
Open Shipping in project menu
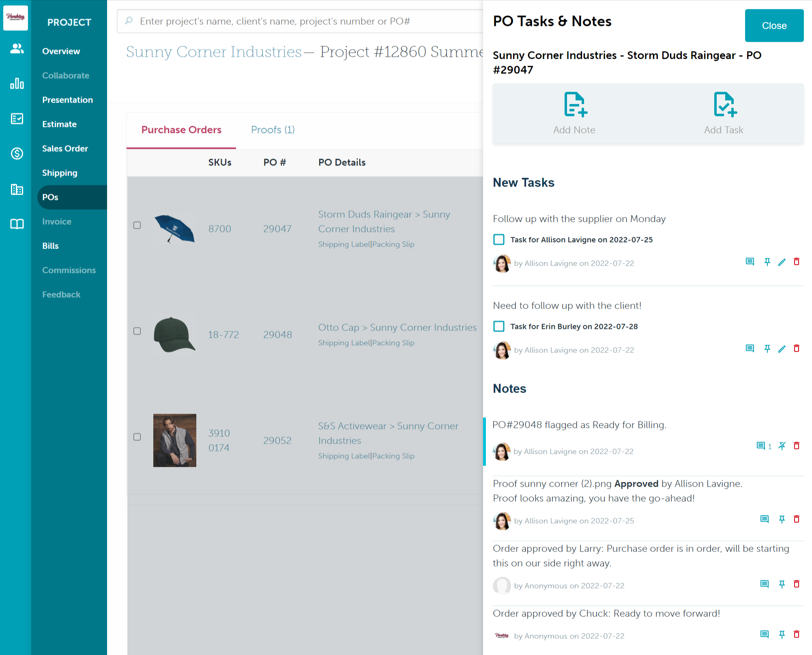pyautogui.click(x=60, y=173)
